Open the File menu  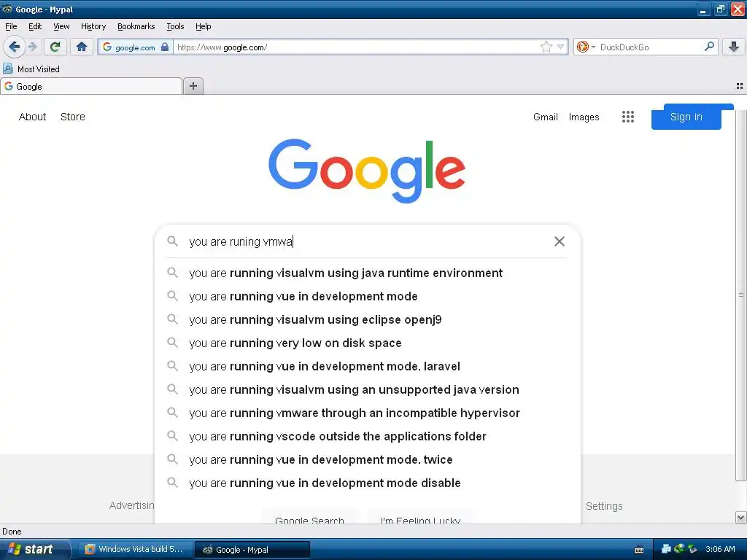tap(11, 26)
